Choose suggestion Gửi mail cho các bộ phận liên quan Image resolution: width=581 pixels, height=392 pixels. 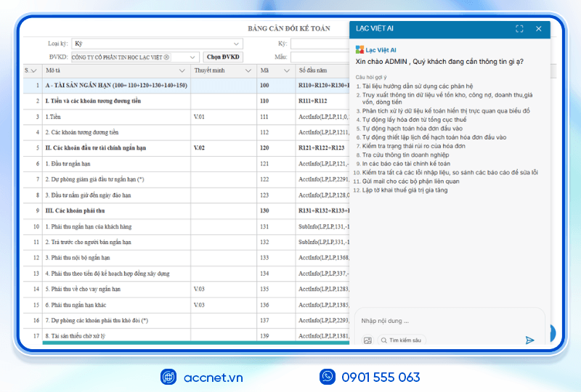(x=410, y=181)
